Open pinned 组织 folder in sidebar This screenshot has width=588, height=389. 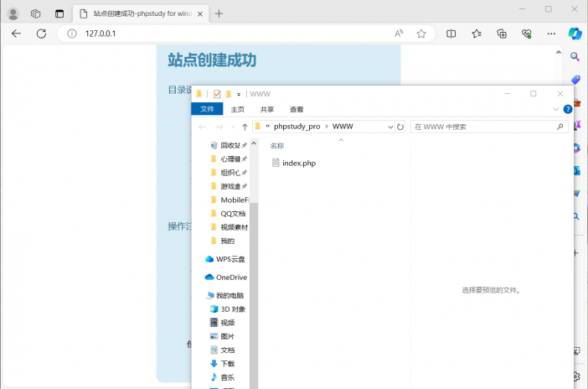click(228, 173)
